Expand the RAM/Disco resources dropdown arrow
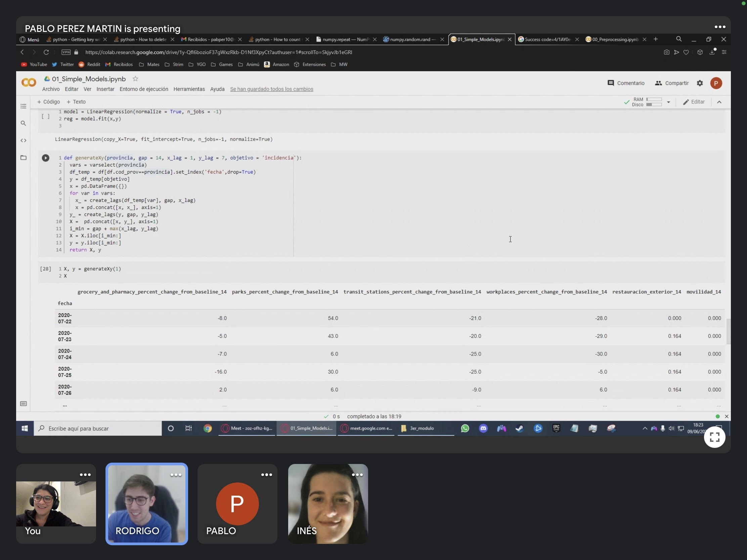Screen dimensions: 747x560 (x=668, y=102)
